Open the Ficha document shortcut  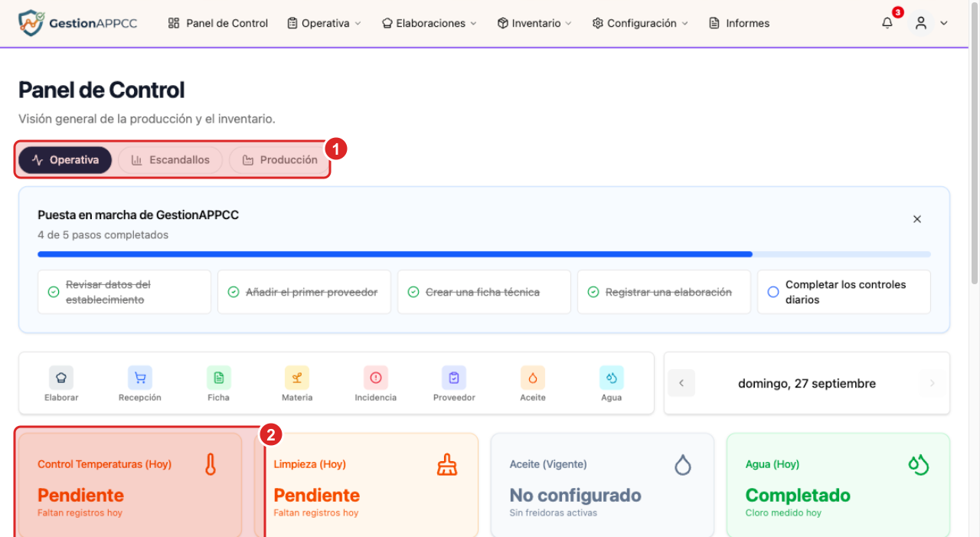pyautogui.click(x=219, y=378)
